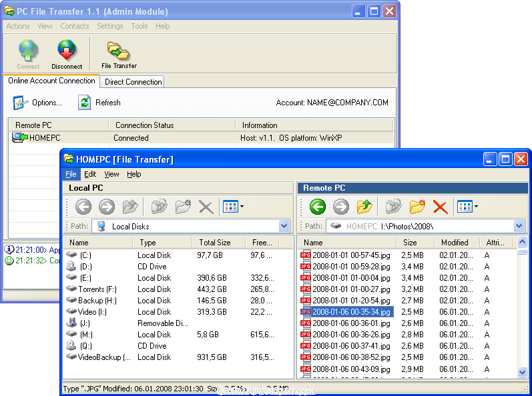Go forward in Remote PC pane
The width and height of the screenshot is (532, 396).
[x=340, y=206]
